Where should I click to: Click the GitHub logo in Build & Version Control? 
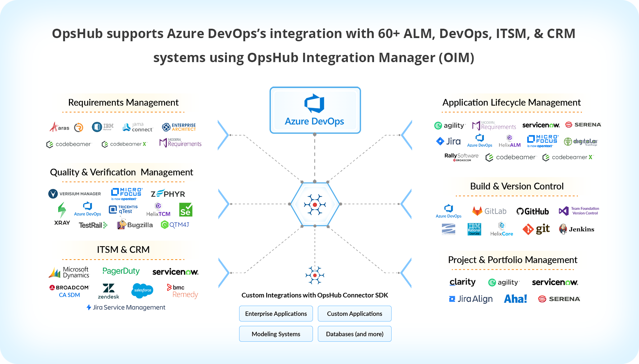533,211
